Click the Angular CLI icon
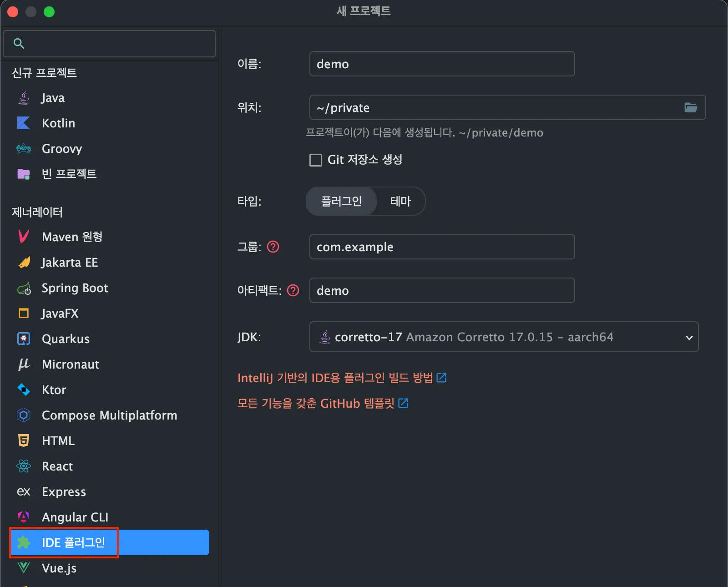 [x=24, y=517]
